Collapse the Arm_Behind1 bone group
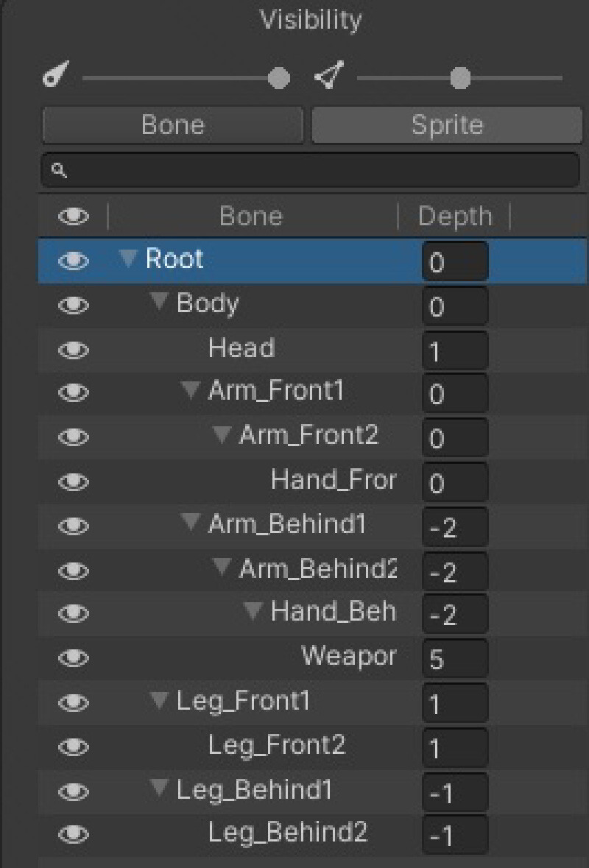Screen dimensions: 589x868 (191, 523)
